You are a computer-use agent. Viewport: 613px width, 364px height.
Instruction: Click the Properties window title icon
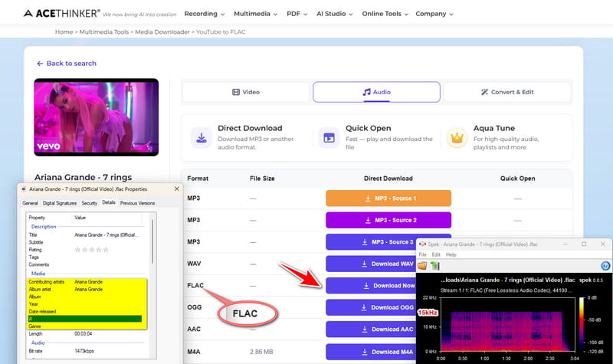click(x=24, y=189)
